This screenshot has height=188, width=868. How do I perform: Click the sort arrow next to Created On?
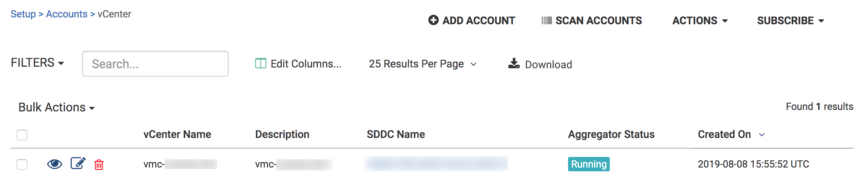(x=762, y=135)
